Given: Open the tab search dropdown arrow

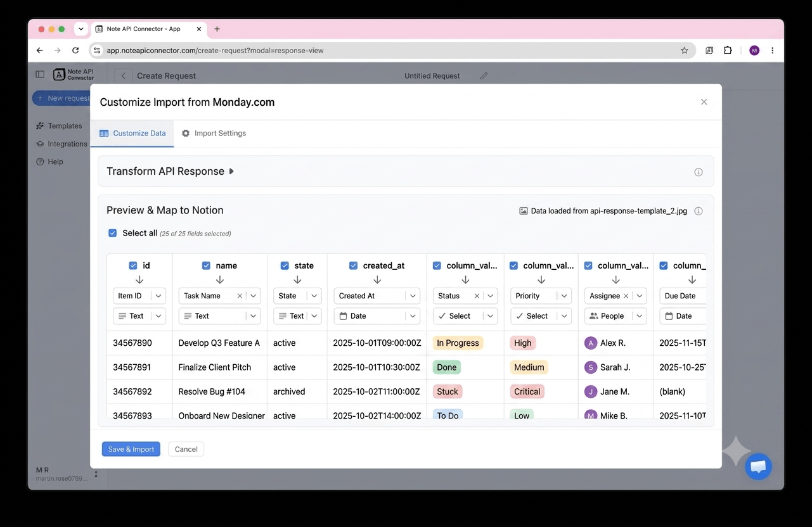Looking at the screenshot, I should coord(81,29).
